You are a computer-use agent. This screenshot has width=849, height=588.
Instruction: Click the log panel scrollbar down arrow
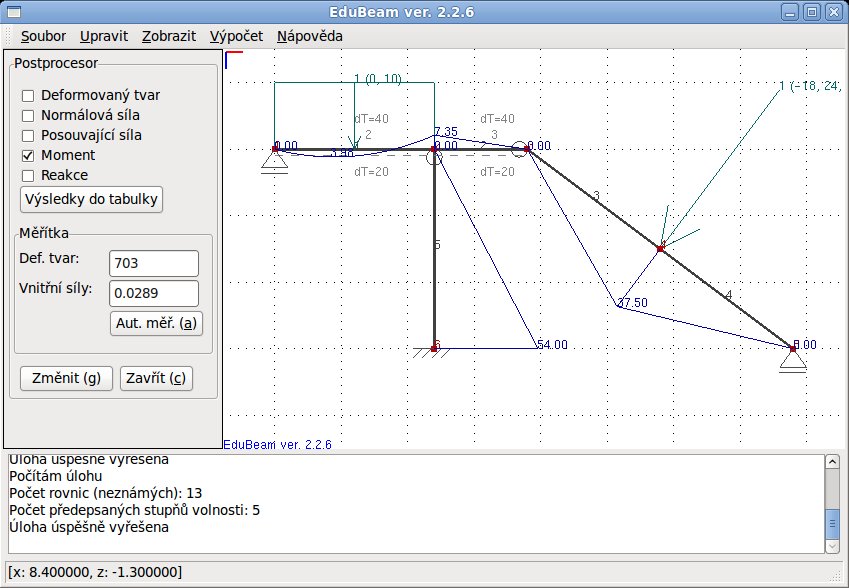tap(832, 546)
